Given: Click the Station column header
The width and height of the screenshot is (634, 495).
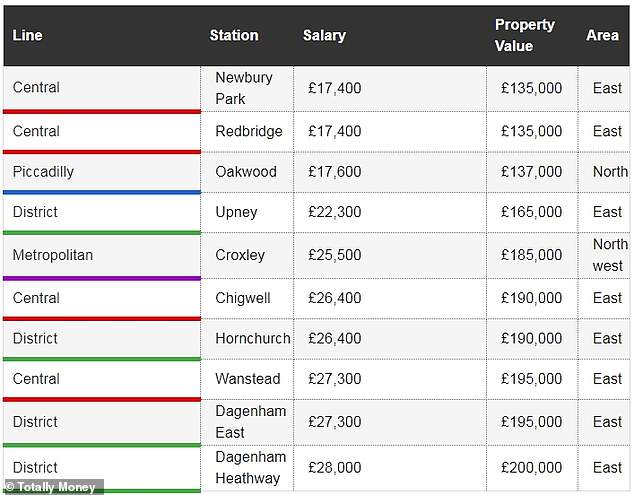Looking at the screenshot, I should (234, 36).
